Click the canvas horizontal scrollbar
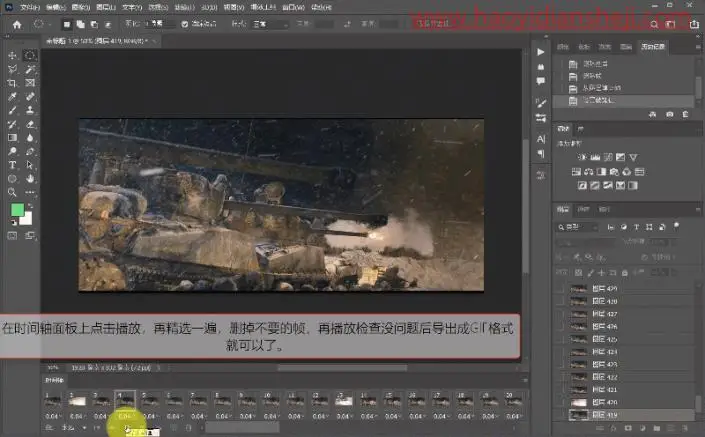Image resolution: width=705 pixels, height=437 pixels. pos(342,368)
